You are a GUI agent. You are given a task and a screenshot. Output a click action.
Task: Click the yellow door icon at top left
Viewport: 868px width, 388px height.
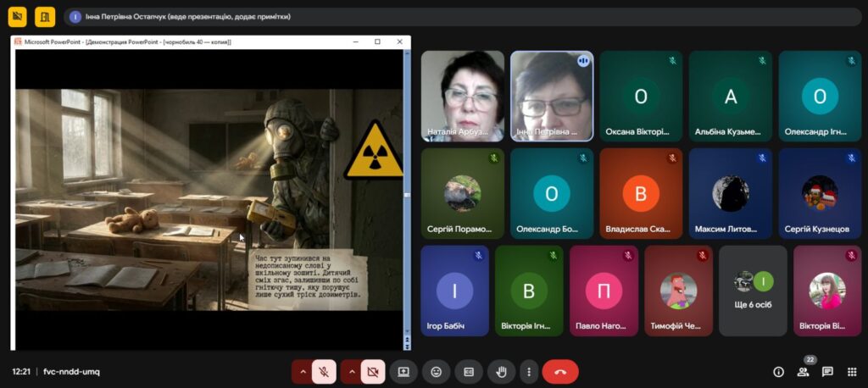pyautogui.click(x=45, y=16)
